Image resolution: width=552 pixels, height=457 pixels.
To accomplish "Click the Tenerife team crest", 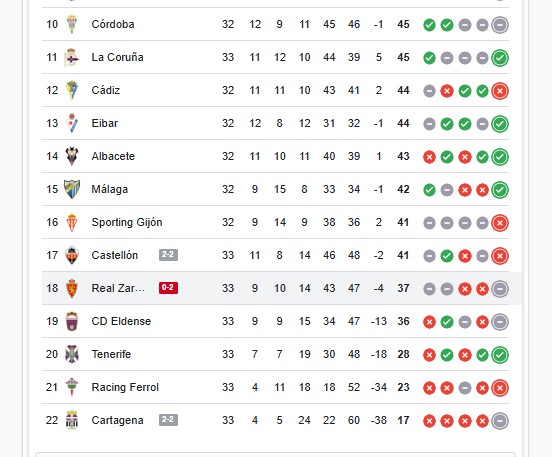I will [x=72, y=354].
